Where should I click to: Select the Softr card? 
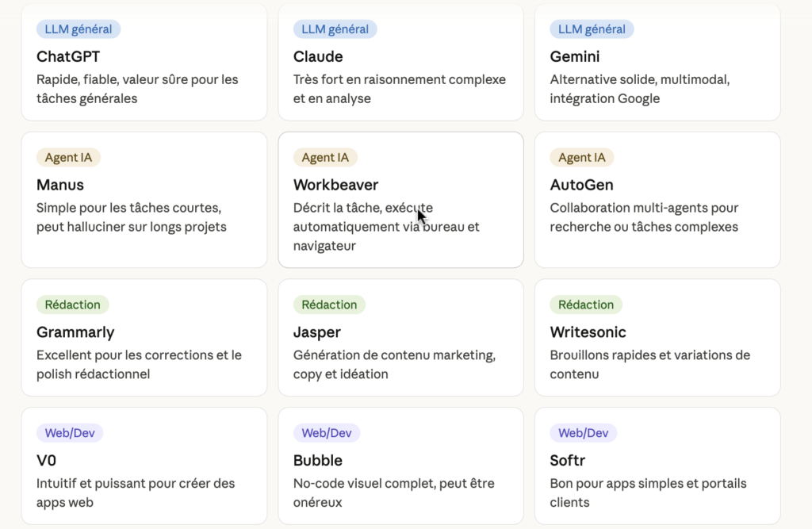tap(658, 466)
